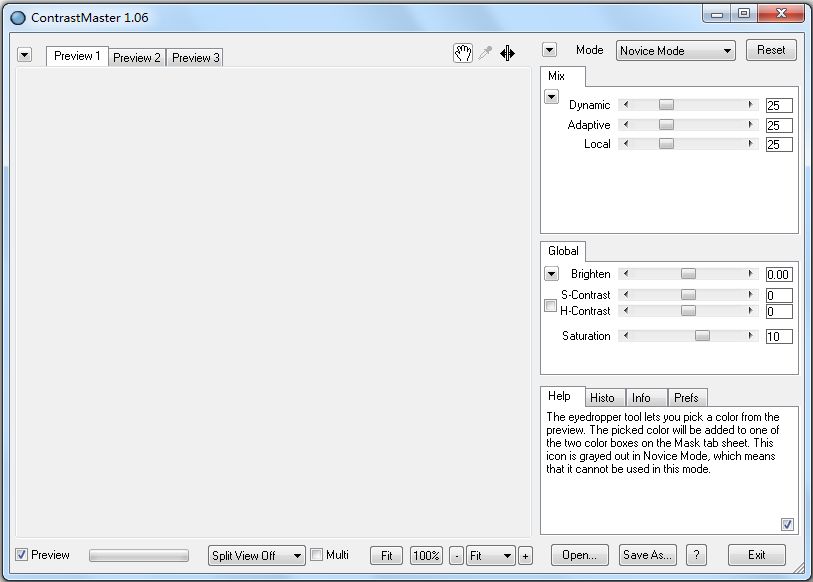Viewport: 813px width, 582px height.
Task: Click the Exit button
Action: coord(756,555)
